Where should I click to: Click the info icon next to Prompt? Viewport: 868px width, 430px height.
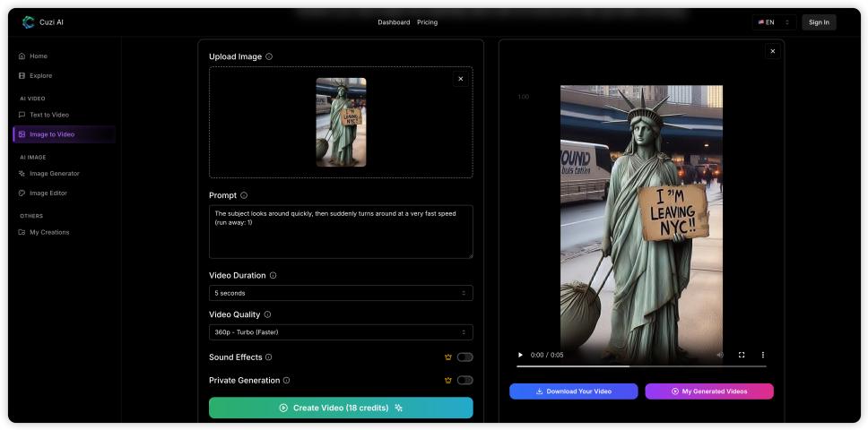click(244, 195)
